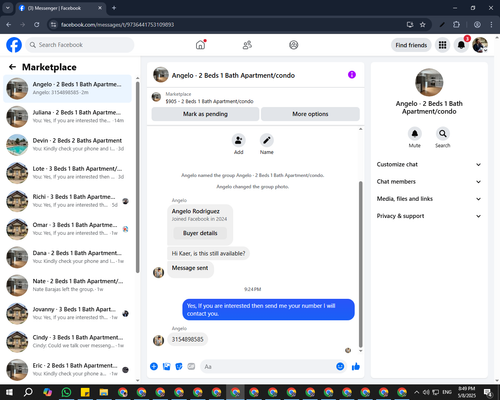
Task: Click the chat messages scrollbar
Action: tap(360, 265)
